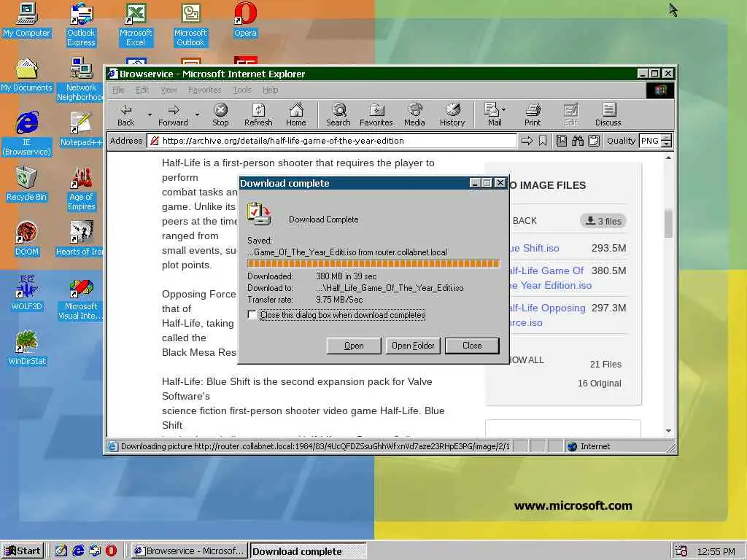Open the Help menu
This screenshot has height=560, width=747.
coord(270,90)
